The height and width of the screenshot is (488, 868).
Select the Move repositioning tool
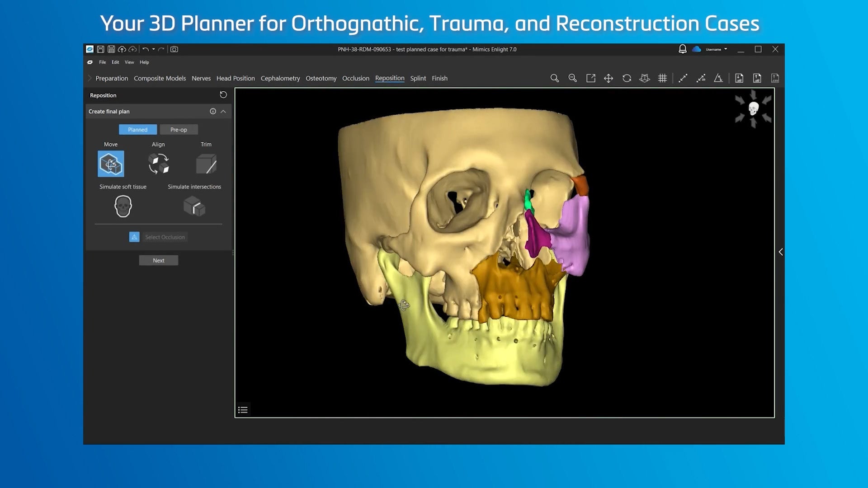point(111,164)
